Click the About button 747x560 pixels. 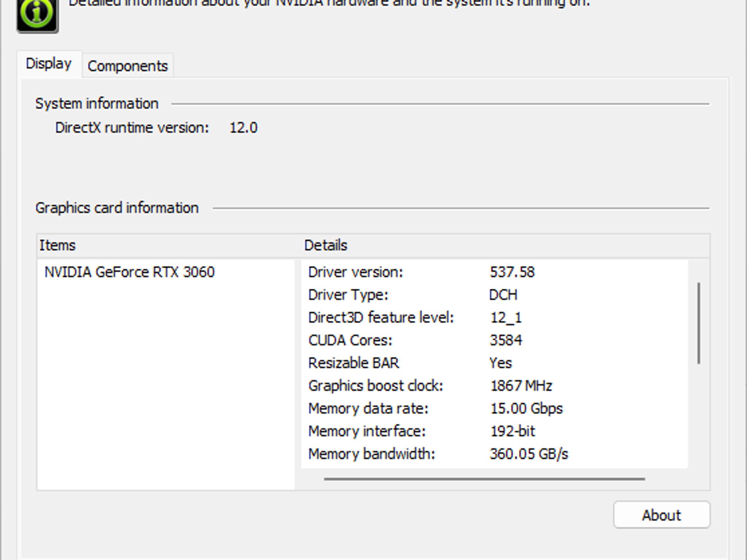[662, 515]
